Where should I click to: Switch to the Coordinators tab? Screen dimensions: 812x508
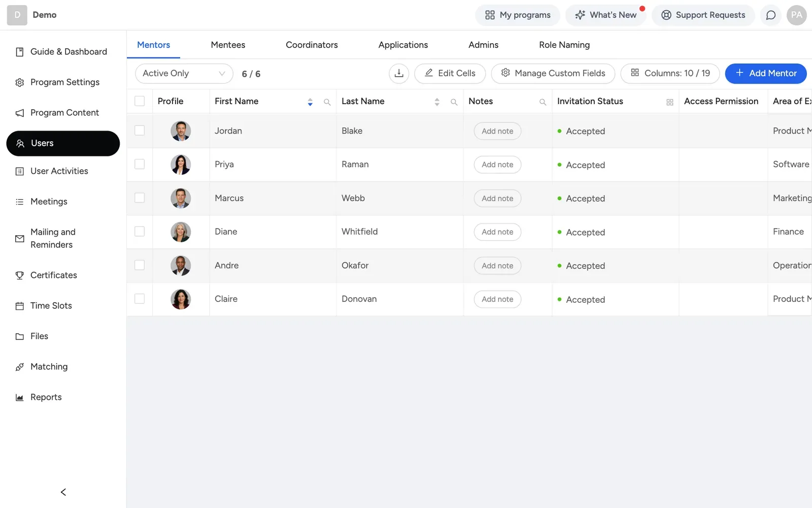[312, 45]
